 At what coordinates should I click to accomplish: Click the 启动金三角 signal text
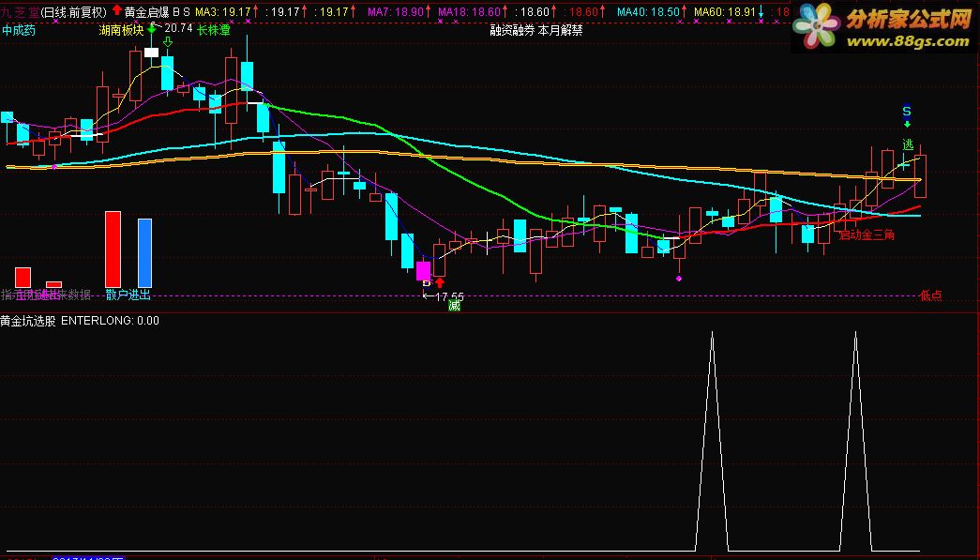867,235
